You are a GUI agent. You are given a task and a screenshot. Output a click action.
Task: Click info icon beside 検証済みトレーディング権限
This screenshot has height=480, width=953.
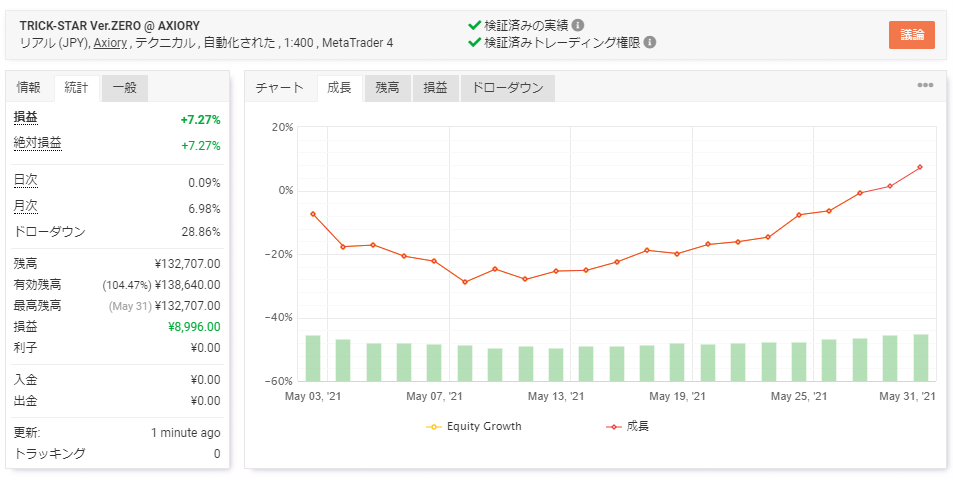click(x=650, y=43)
